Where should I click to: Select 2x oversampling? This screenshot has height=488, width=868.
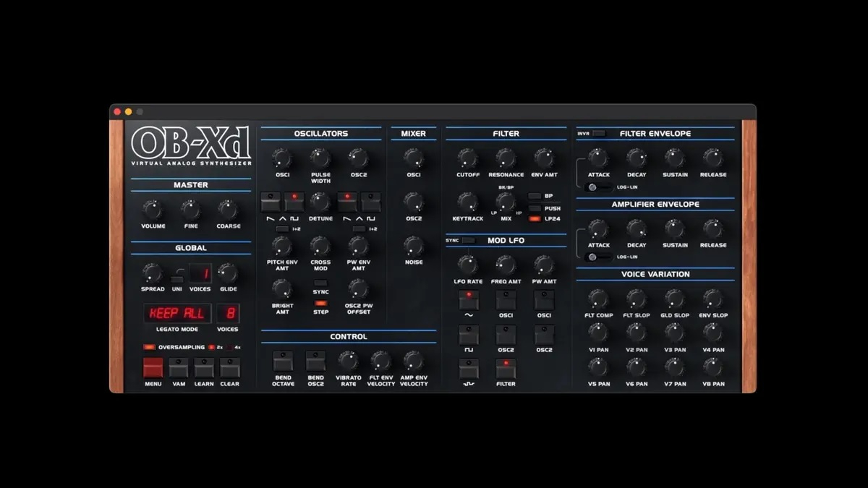coord(212,347)
